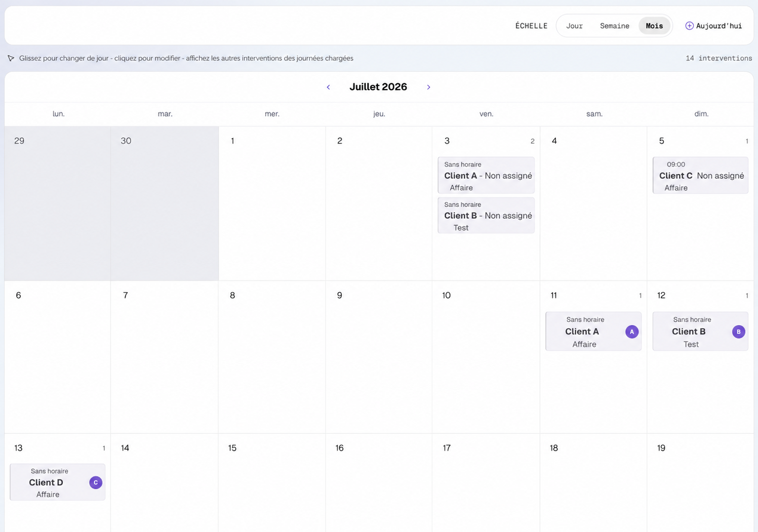Viewport: 758px width, 532px height.
Task: Click the count badge 2 on the 3rd
Action: point(532,141)
